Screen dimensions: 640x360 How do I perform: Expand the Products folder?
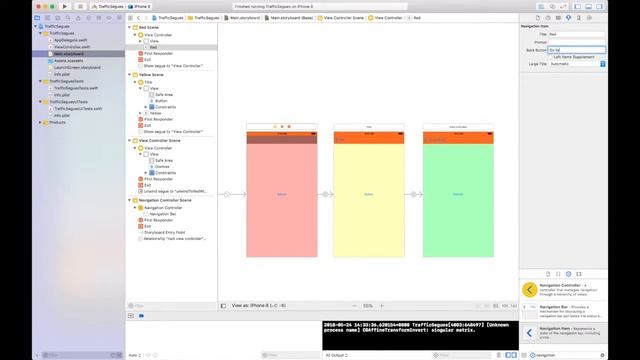(x=40, y=122)
